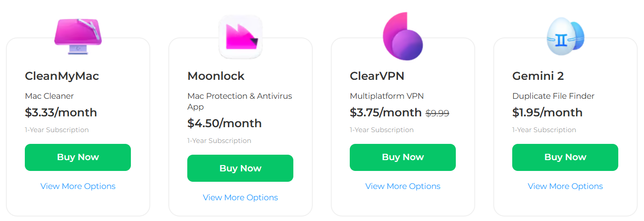Click the Moonlock product title

point(216,76)
